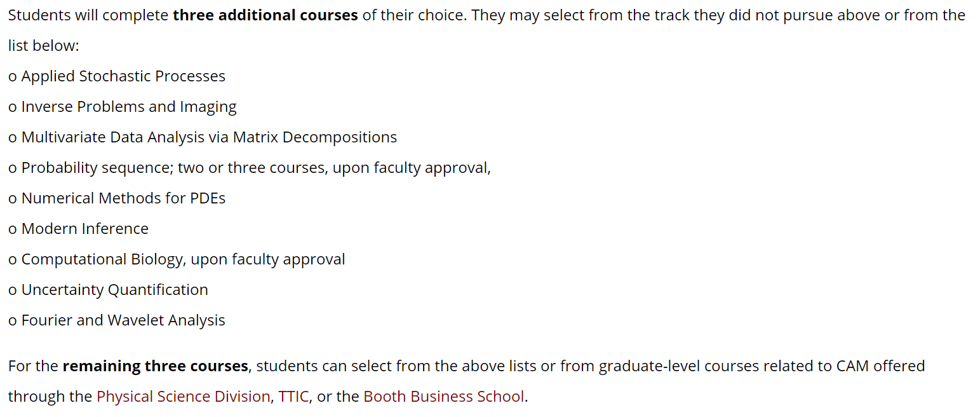Screen dimensions: 980x417
Task: Click the 'list below:' text
Action: click(44, 46)
